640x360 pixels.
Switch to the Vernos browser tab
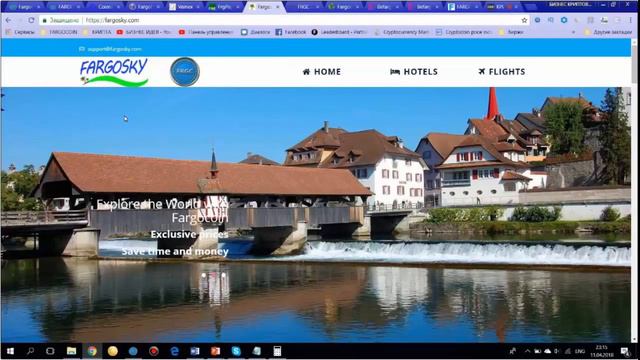184,7
